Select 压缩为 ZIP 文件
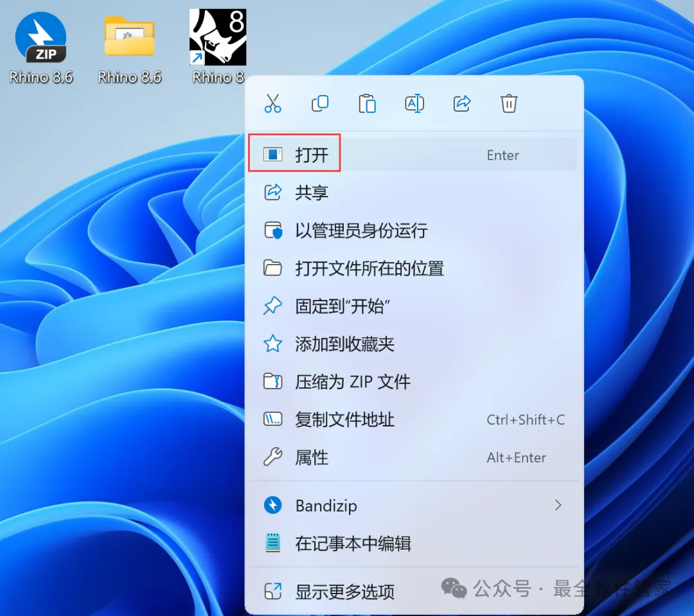The width and height of the screenshot is (694, 616). 413,382
